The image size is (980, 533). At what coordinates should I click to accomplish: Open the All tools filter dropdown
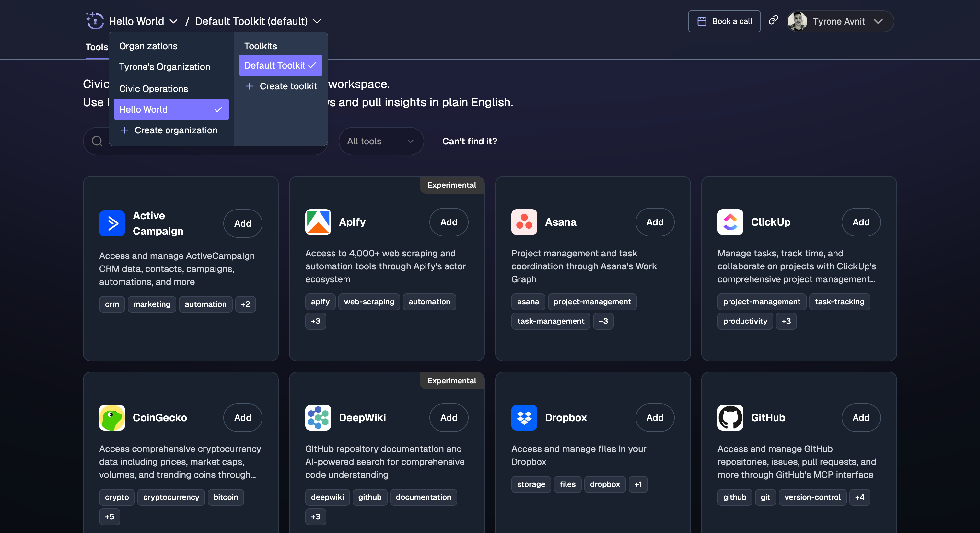tap(381, 141)
